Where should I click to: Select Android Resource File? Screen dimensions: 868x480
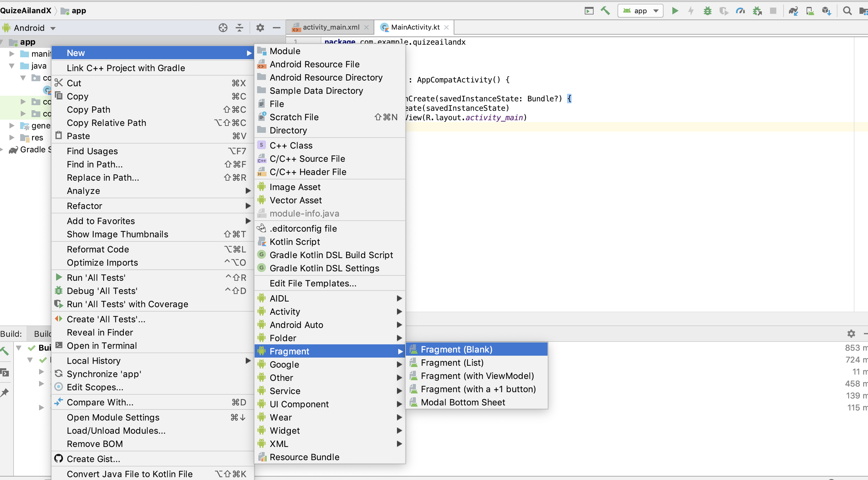pyautogui.click(x=330, y=64)
